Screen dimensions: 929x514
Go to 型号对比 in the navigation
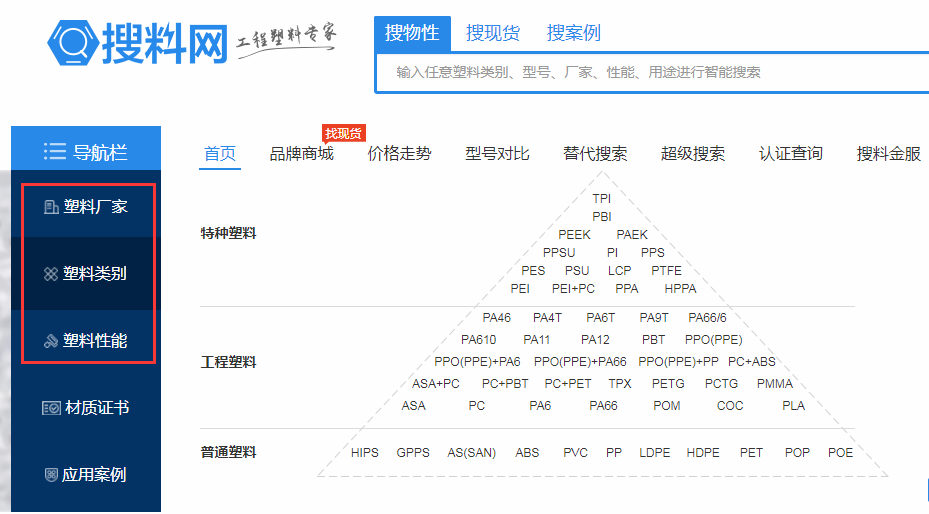point(497,153)
